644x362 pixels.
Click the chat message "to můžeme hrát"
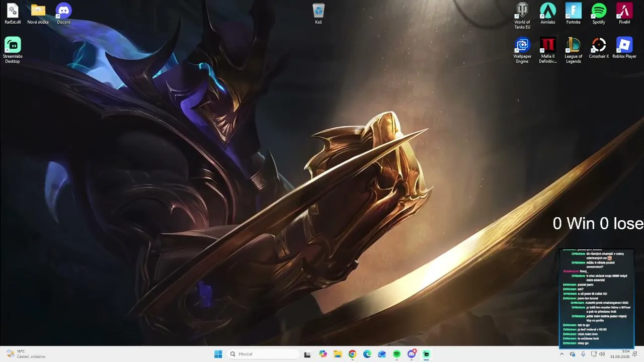(588, 338)
